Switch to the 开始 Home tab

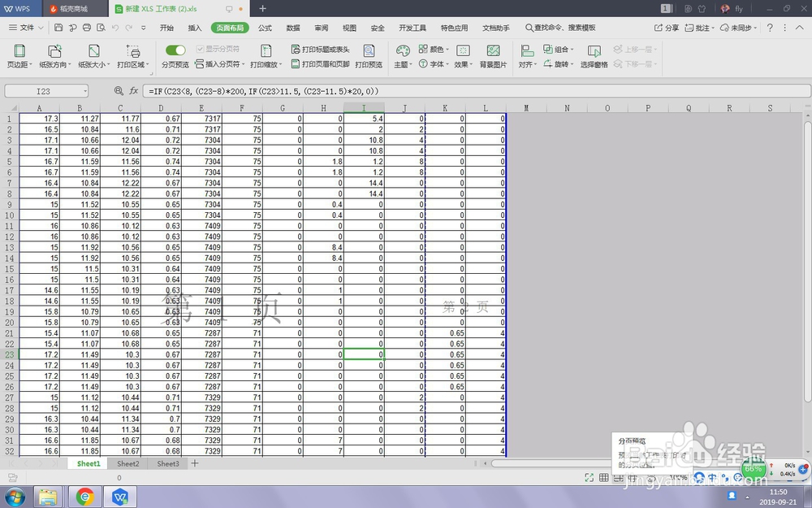pos(166,28)
